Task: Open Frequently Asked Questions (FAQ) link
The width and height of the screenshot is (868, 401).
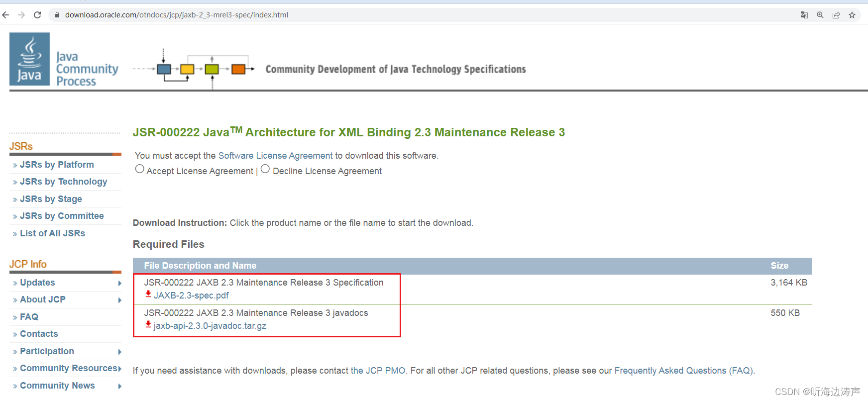Action: coord(683,371)
